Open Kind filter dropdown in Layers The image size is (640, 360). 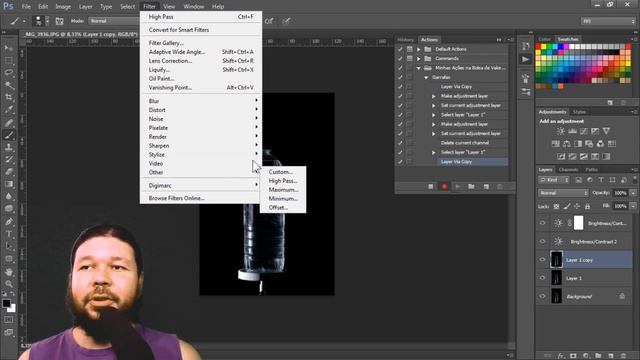point(554,180)
